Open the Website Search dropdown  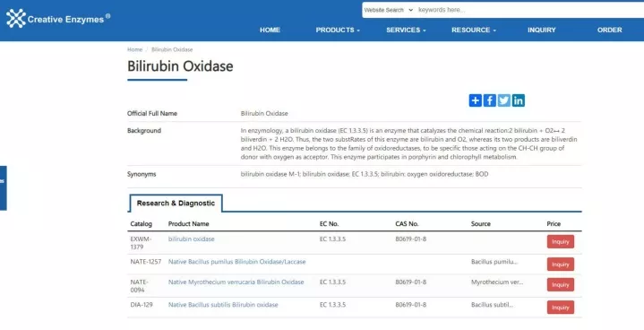(x=389, y=10)
